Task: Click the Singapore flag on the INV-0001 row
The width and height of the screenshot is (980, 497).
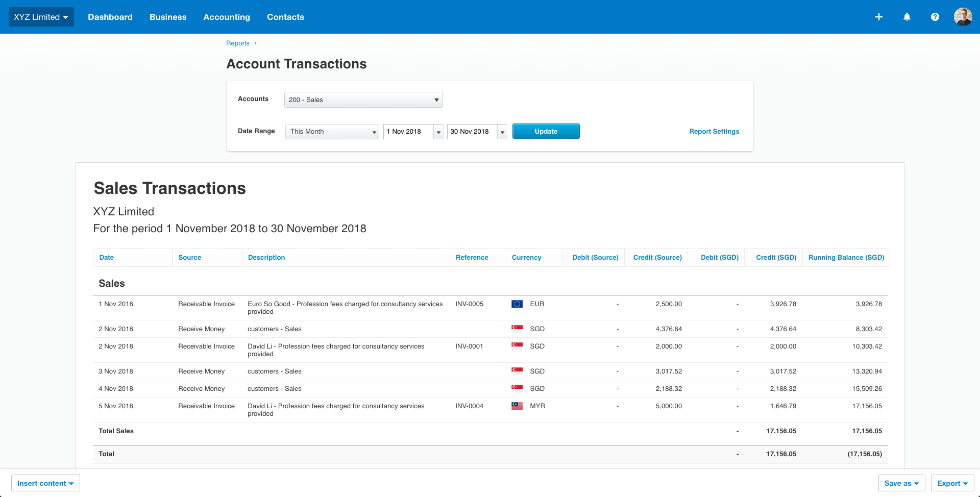Action: click(x=517, y=345)
